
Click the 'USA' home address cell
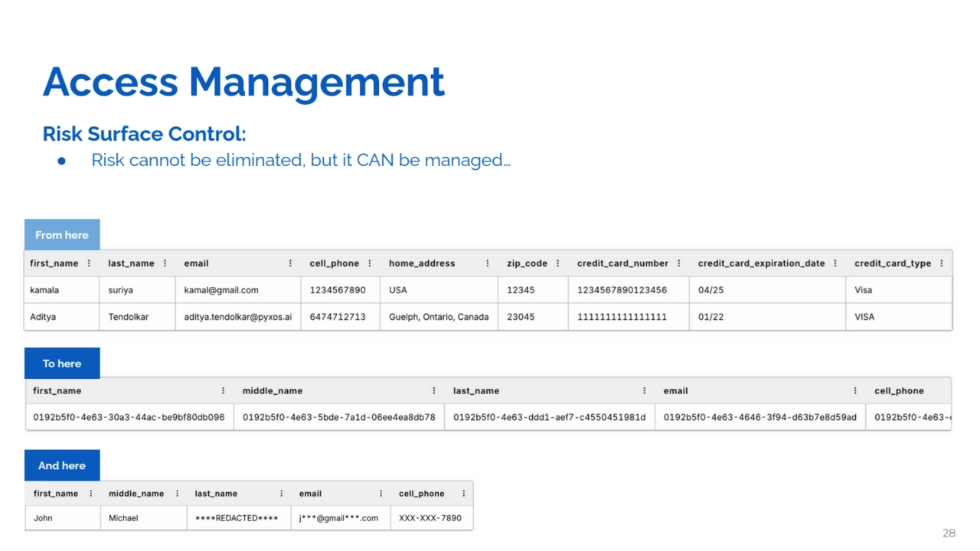(x=439, y=290)
